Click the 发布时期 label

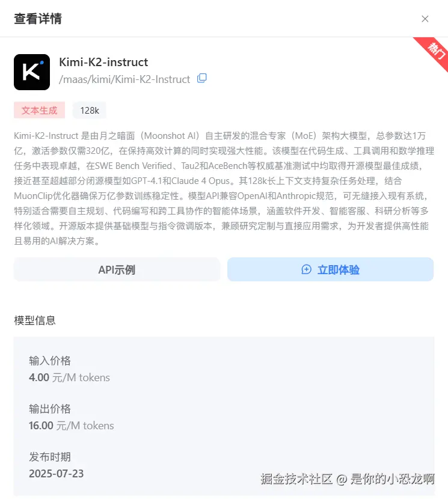50,457
